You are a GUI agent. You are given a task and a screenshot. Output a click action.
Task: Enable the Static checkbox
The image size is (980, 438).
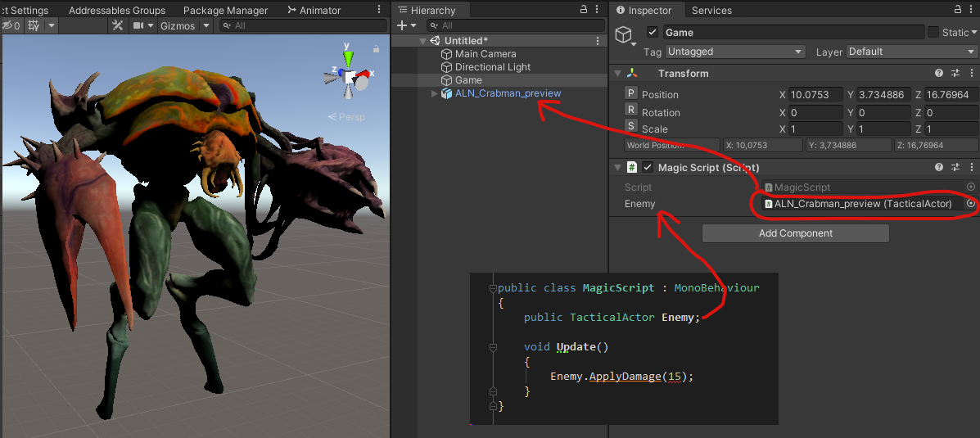[x=933, y=33]
